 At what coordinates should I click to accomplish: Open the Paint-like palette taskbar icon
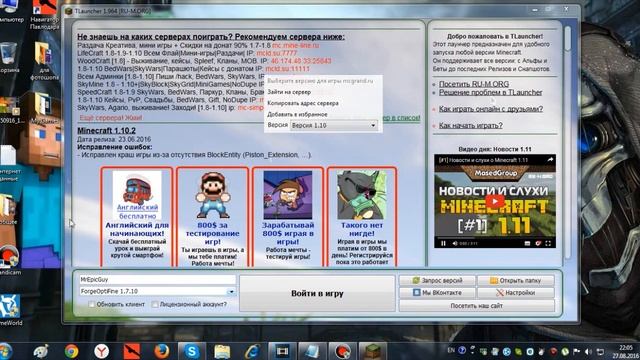click(x=41, y=351)
